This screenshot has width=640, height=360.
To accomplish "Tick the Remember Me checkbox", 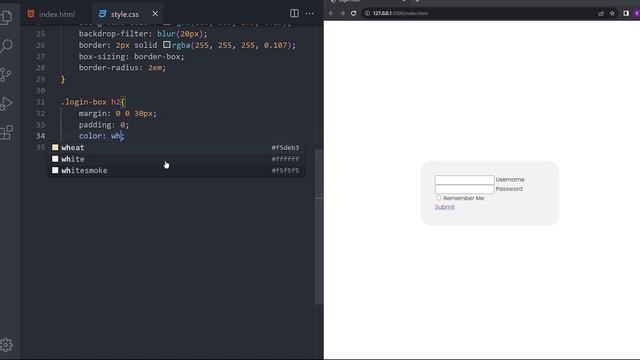I will (438, 198).
